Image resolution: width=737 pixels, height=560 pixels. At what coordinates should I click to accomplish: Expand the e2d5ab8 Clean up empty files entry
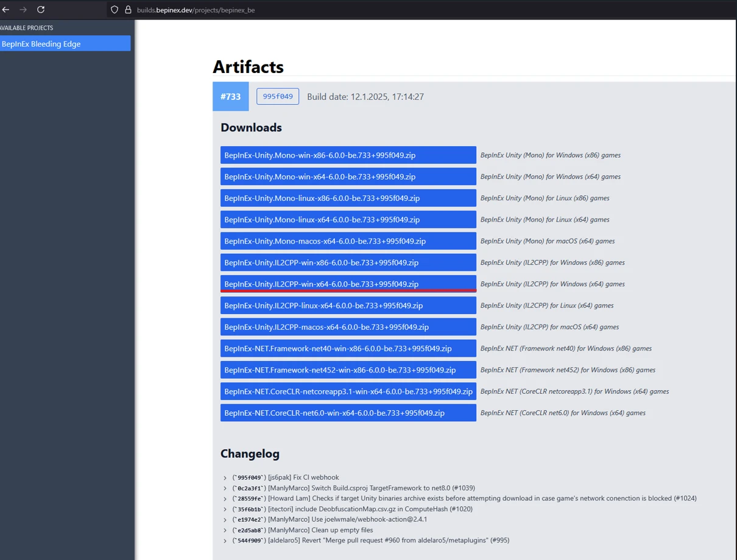(x=225, y=530)
